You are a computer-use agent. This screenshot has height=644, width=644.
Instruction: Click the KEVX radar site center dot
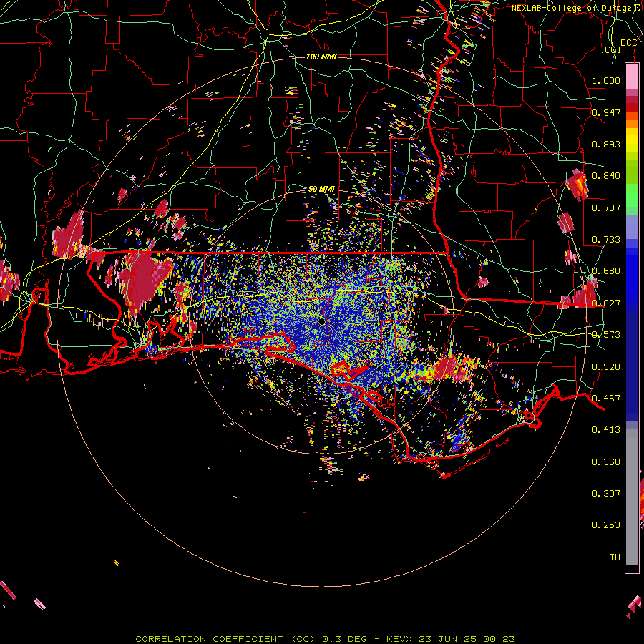[321, 321]
